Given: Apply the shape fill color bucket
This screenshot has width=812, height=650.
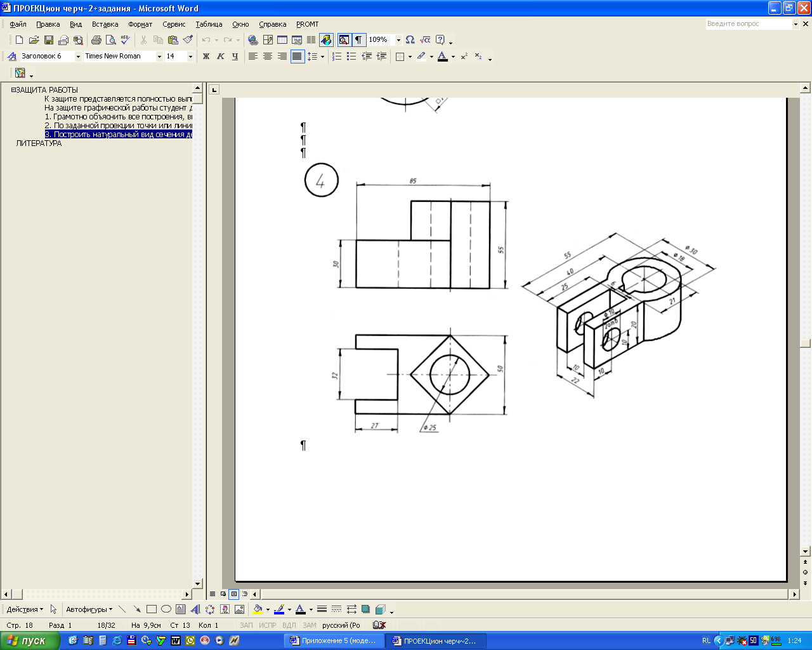Looking at the screenshot, I should coord(257,609).
